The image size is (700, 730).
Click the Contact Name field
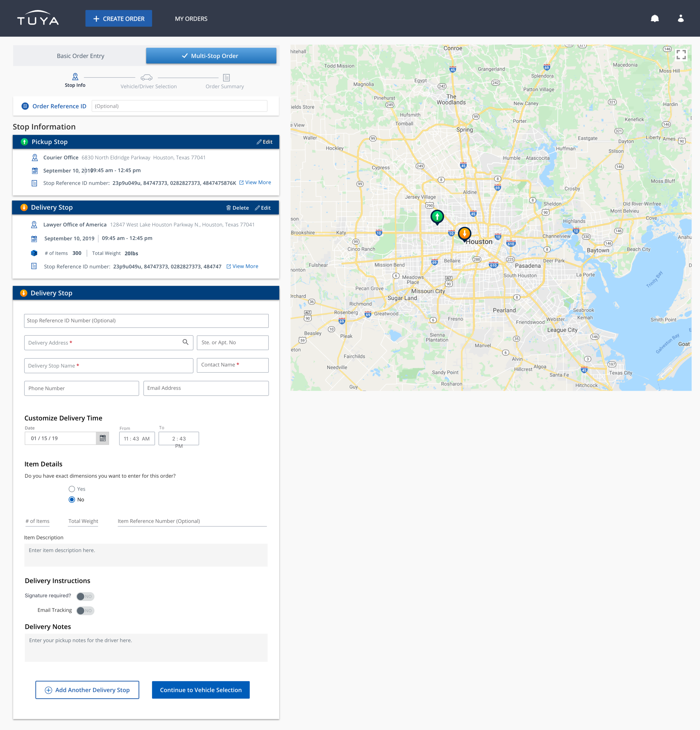click(233, 365)
